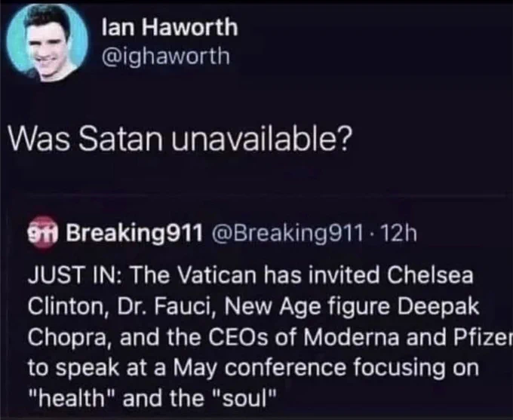
Task: Click the Breaking911 red avatar icon
Action: coord(42,232)
